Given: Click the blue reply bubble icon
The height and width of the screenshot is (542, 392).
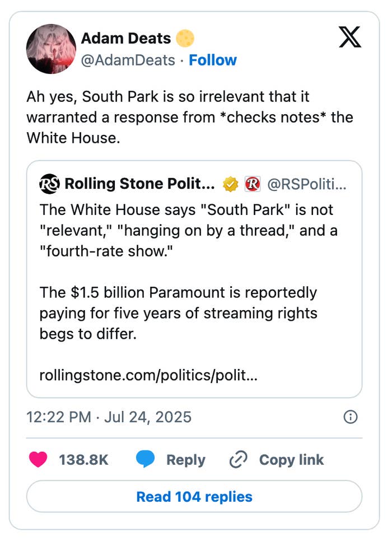Looking at the screenshot, I should pos(146,460).
